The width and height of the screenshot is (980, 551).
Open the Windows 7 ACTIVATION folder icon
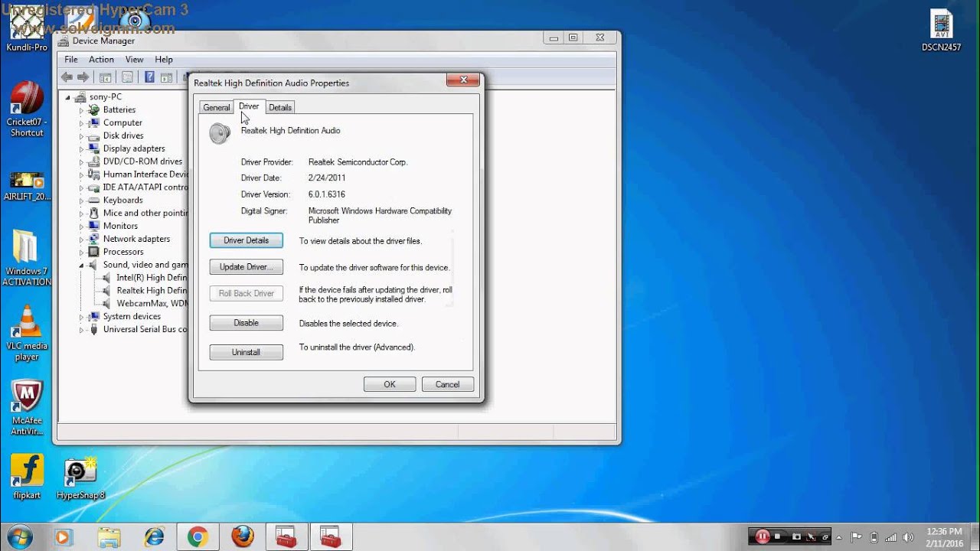point(27,259)
